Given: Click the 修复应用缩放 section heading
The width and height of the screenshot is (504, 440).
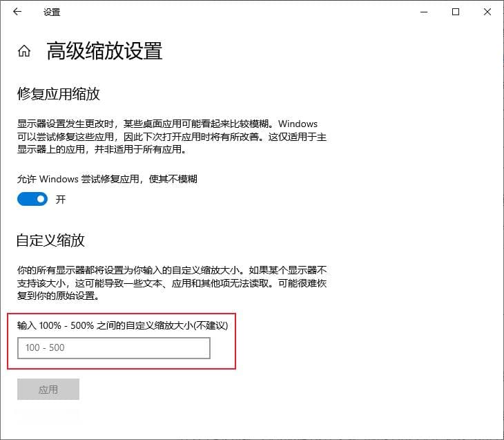Looking at the screenshot, I should point(59,94).
